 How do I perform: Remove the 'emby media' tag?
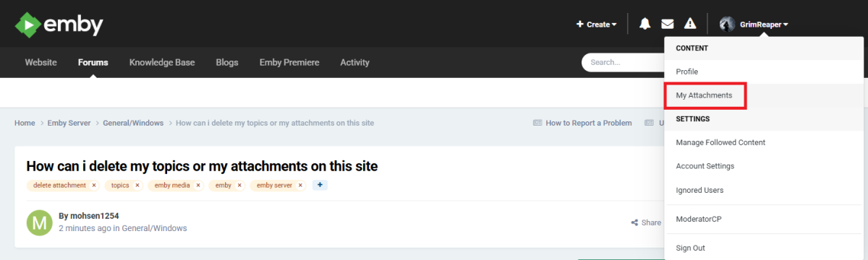198,185
